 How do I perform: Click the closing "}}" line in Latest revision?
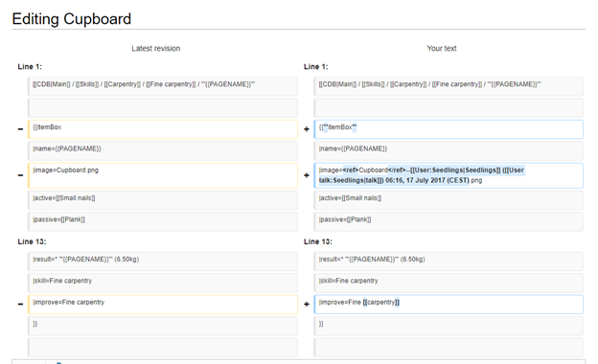[x=163, y=326]
